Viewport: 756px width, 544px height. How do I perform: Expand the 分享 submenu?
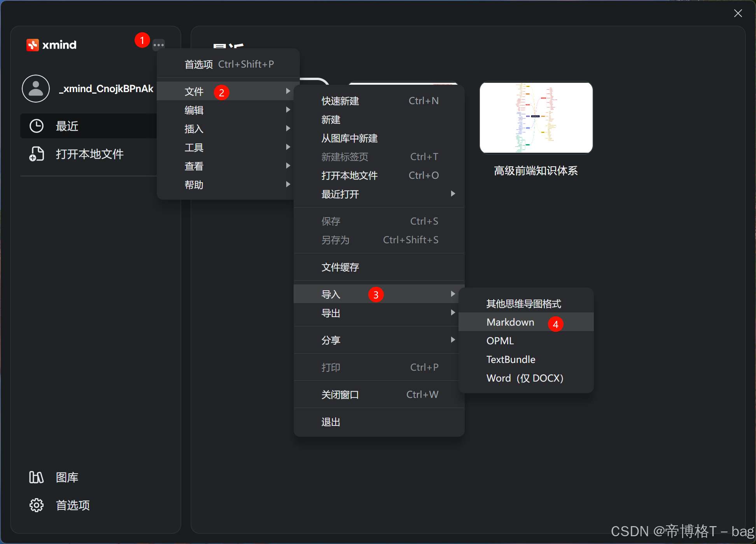(331, 340)
